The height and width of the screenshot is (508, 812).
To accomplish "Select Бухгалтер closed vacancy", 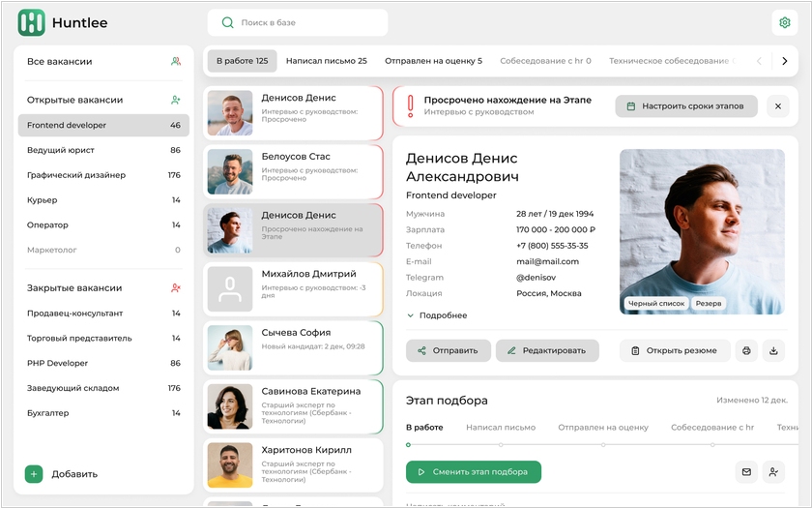I will pyautogui.click(x=103, y=412).
